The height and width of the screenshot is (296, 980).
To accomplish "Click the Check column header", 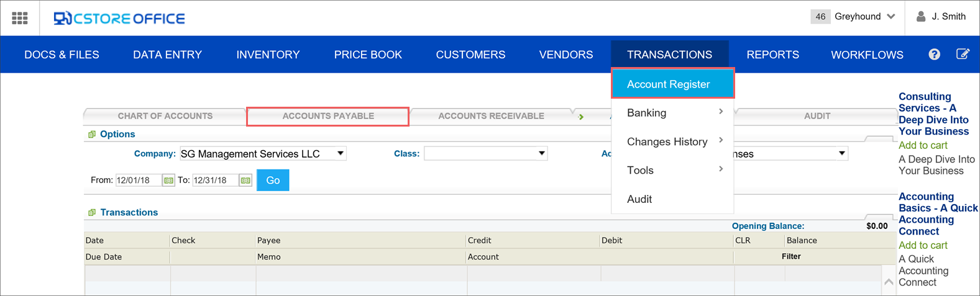I will [183, 240].
